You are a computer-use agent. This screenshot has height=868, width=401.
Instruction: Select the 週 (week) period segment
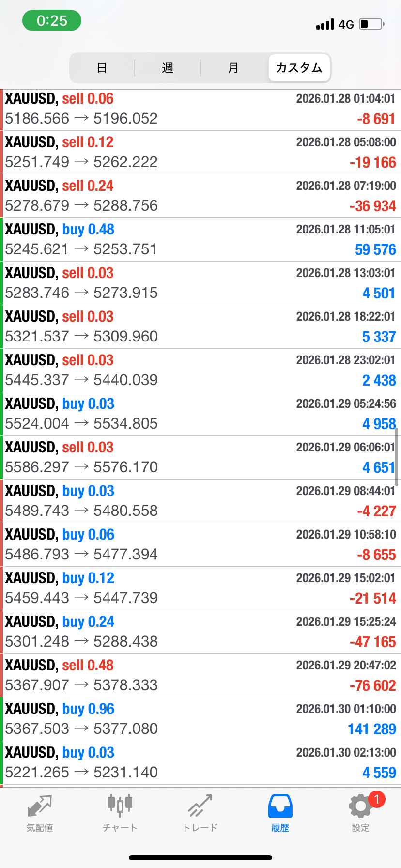(x=168, y=68)
